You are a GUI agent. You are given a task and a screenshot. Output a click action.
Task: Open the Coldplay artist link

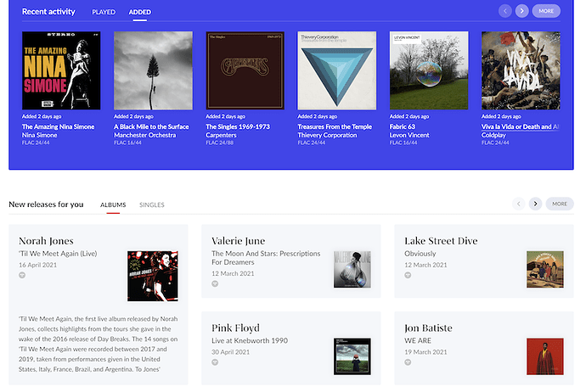pyautogui.click(x=493, y=135)
